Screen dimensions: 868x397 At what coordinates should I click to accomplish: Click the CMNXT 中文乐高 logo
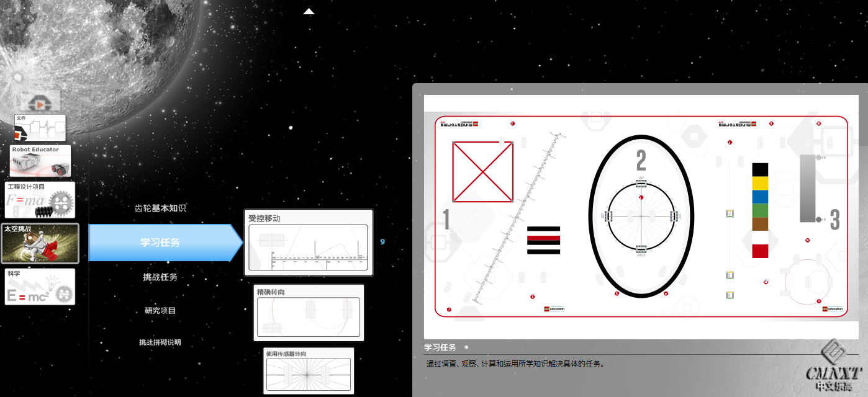[x=834, y=367]
